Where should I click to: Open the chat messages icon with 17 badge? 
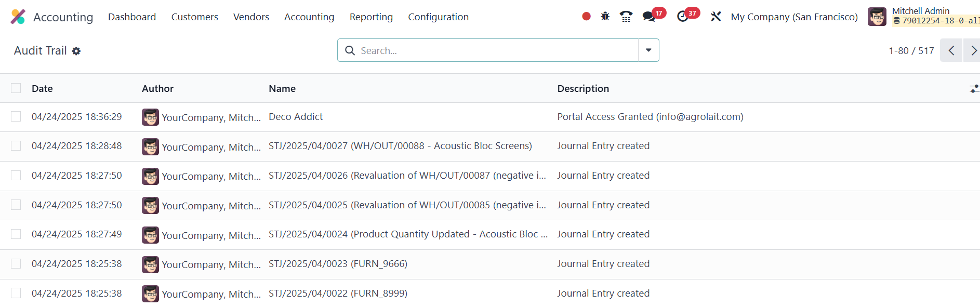[649, 17]
